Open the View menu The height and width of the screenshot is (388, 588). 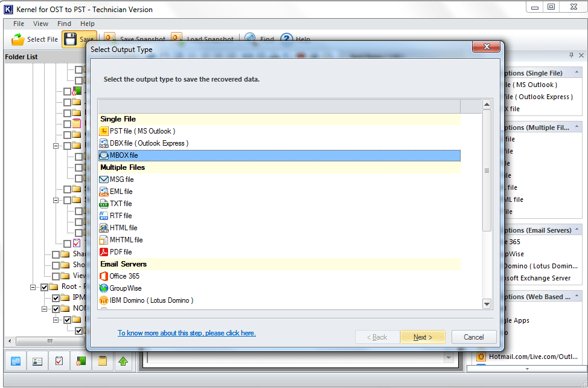(40, 24)
